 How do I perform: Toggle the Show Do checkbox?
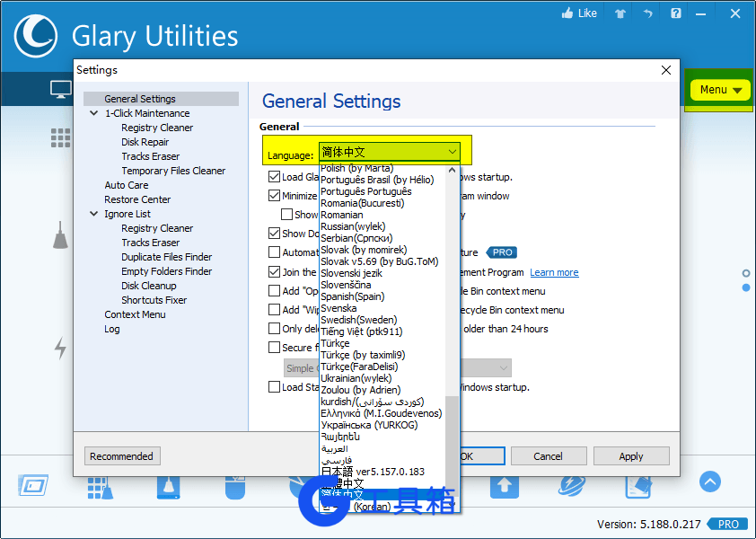[x=275, y=233]
